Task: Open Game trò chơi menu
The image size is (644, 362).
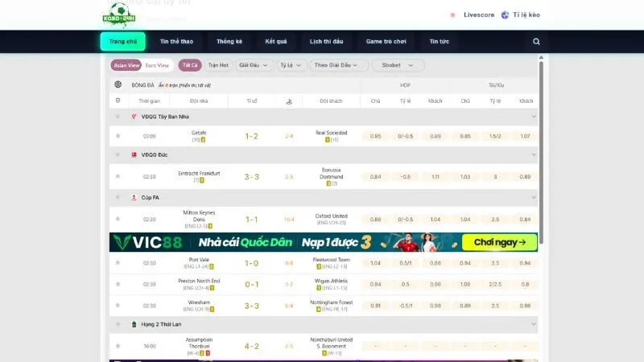Action: pyautogui.click(x=386, y=42)
